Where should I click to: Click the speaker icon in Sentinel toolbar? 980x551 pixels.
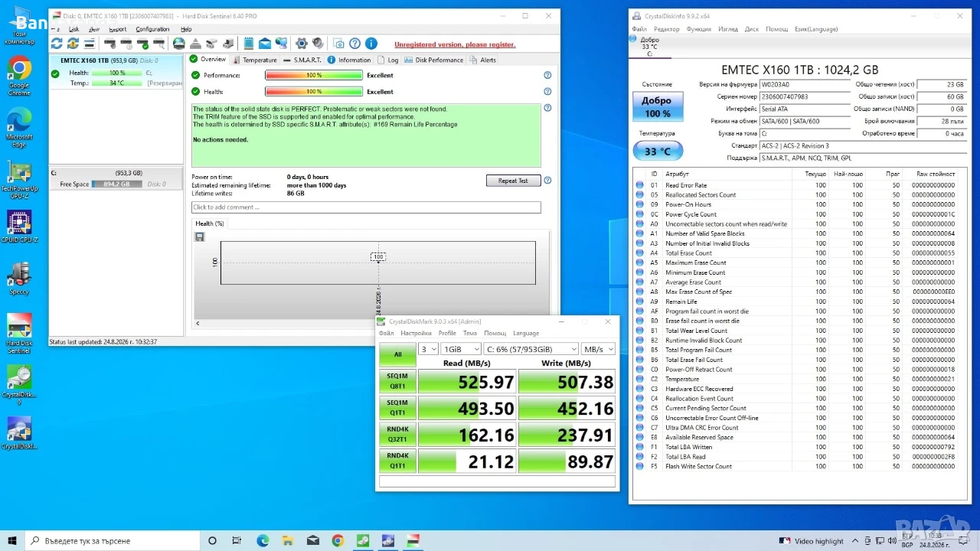click(x=318, y=44)
